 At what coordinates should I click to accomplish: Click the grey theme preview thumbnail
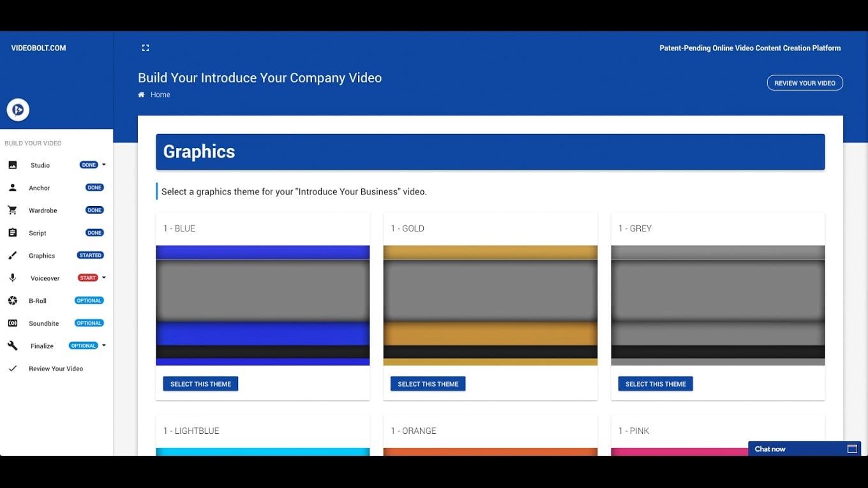[x=718, y=306]
